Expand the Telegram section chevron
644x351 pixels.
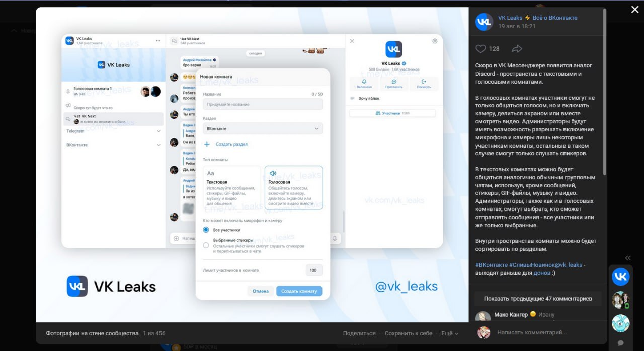tap(159, 131)
